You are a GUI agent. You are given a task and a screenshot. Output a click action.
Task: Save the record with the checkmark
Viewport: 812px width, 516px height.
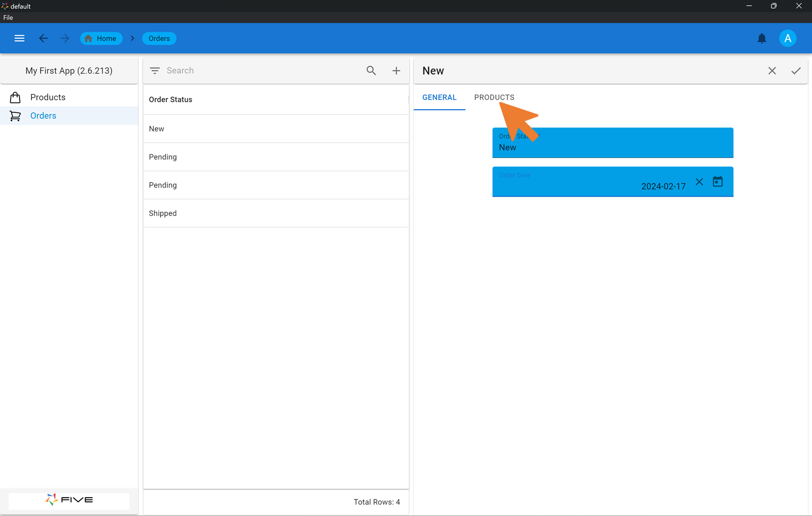(x=796, y=71)
